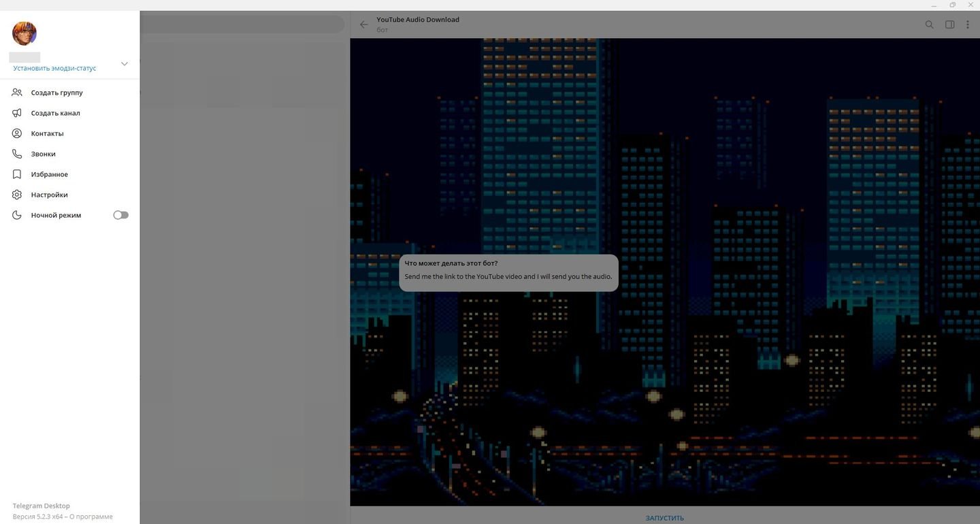
Task: Open the three-dot chat options menu
Action: [x=968, y=24]
